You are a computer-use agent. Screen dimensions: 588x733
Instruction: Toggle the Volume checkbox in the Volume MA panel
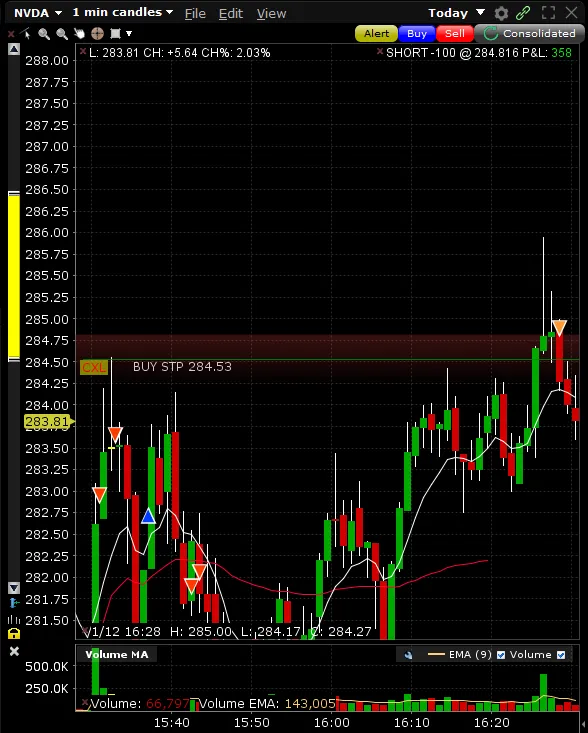click(561, 655)
